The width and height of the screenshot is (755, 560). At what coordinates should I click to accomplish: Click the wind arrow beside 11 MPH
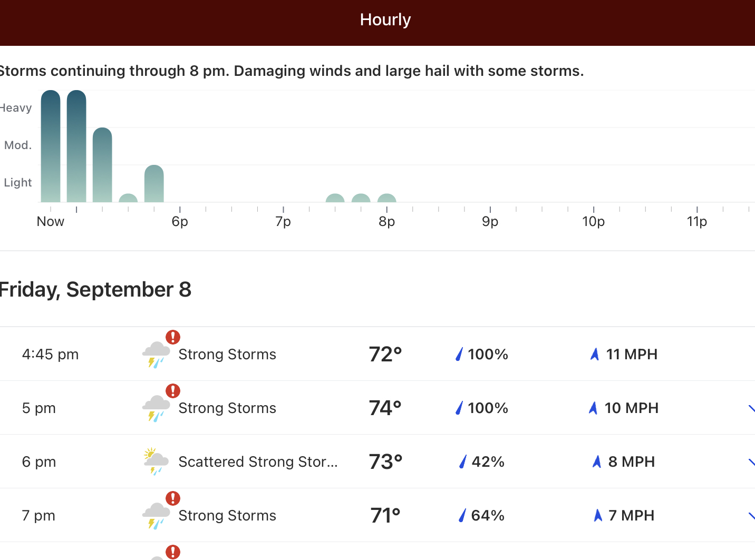pyautogui.click(x=595, y=354)
